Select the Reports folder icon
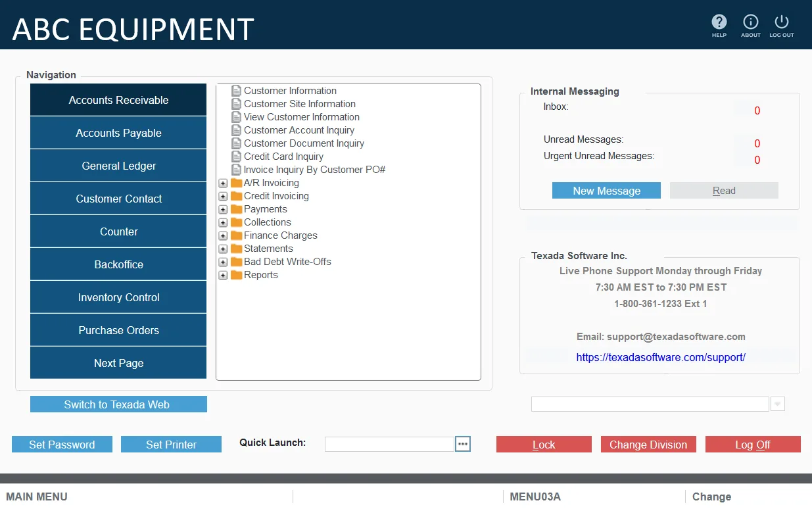The height and width of the screenshot is (509, 812). tap(237, 275)
